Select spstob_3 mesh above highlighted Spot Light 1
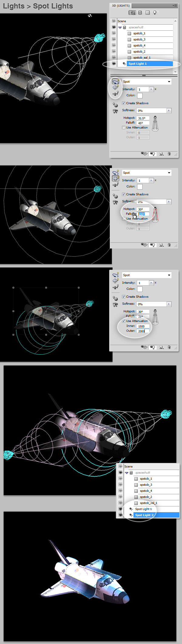This screenshot has width=182, height=644. click(139, 39)
